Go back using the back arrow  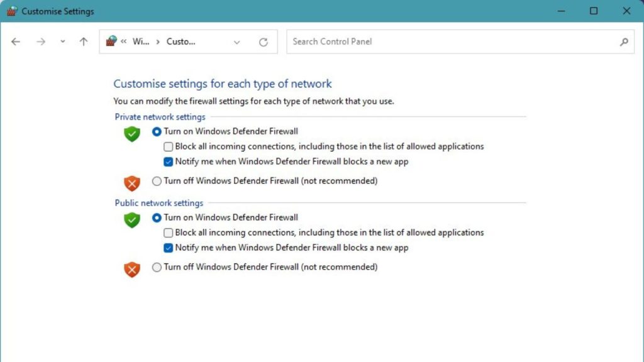(x=16, y=41)
